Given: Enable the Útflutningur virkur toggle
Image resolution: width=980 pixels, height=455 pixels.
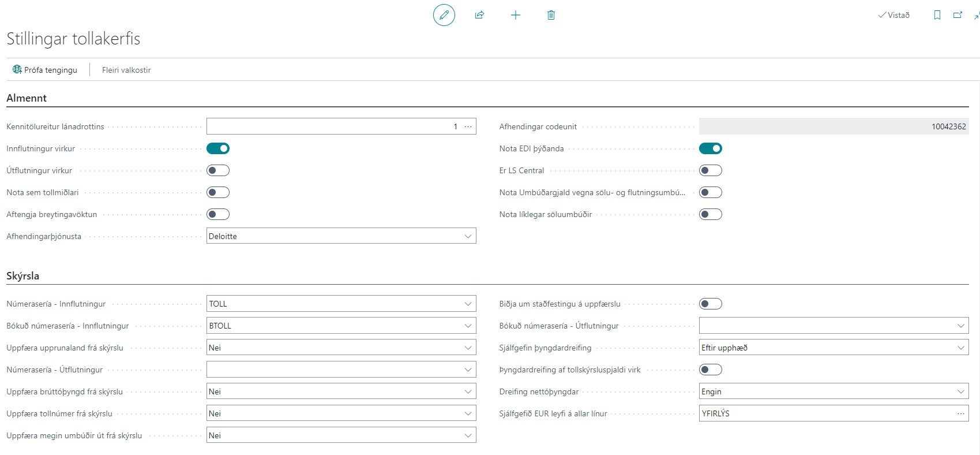Looking at the screenshot, I should 218,170.
